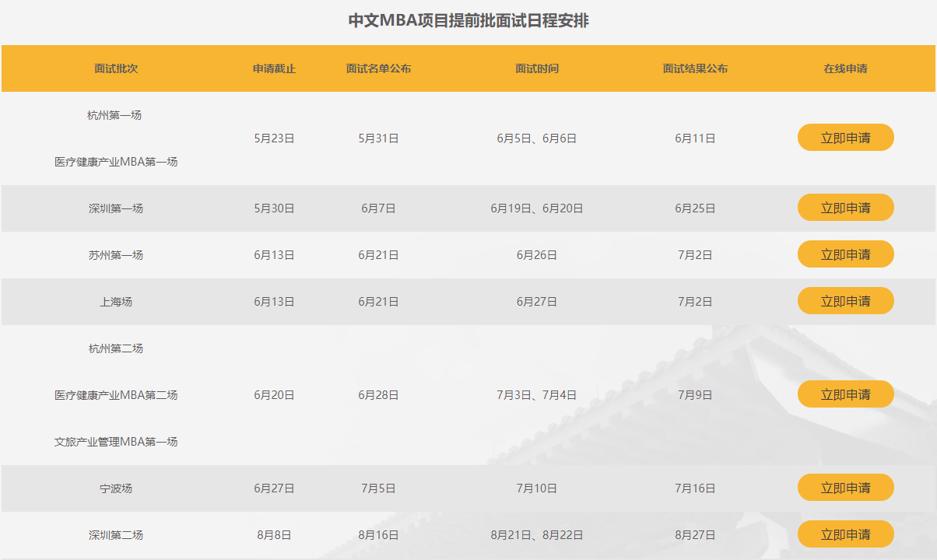Screen dimensions: 937x560
Task: Select the 5月23日 application deadline cell
Action: coord(274,138)
